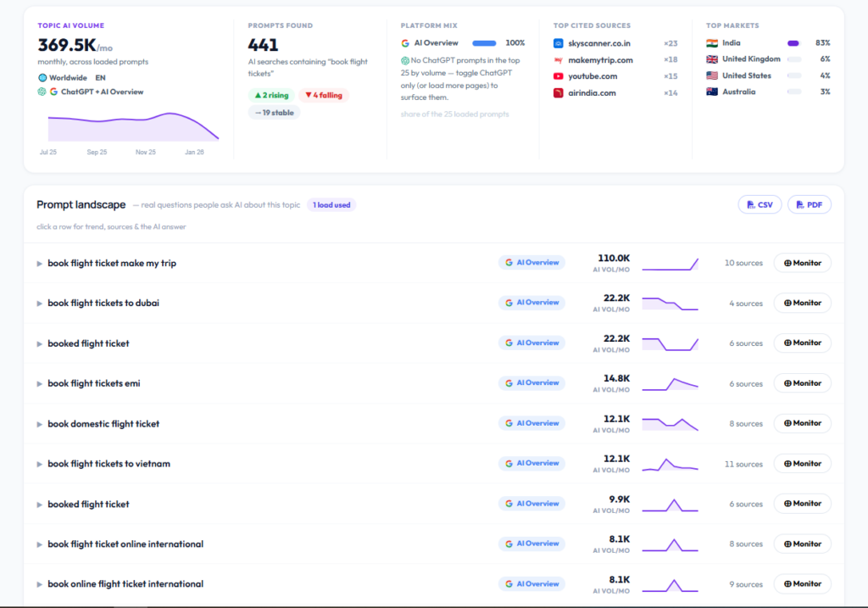Export prompt landscape as PDF

click(x=810, y=205)
